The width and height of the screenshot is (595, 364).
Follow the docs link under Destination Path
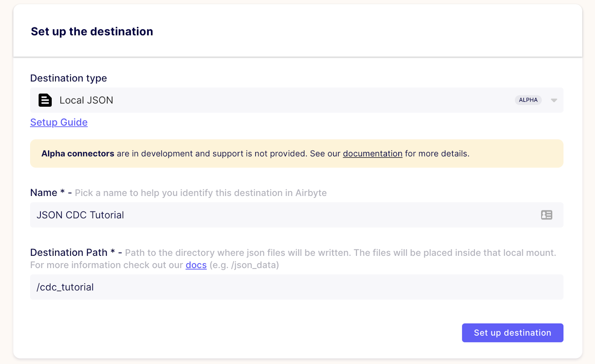click(196, 265)
